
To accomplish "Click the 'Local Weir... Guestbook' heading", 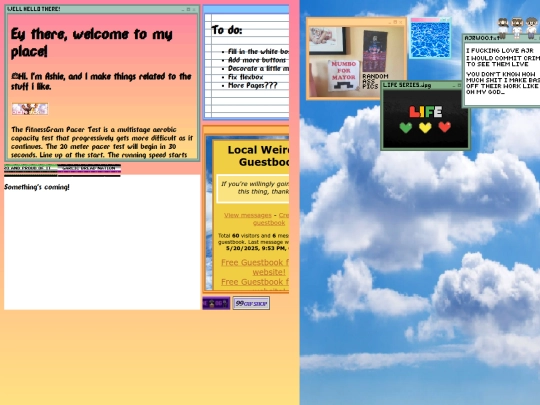I will pos(258,156).
